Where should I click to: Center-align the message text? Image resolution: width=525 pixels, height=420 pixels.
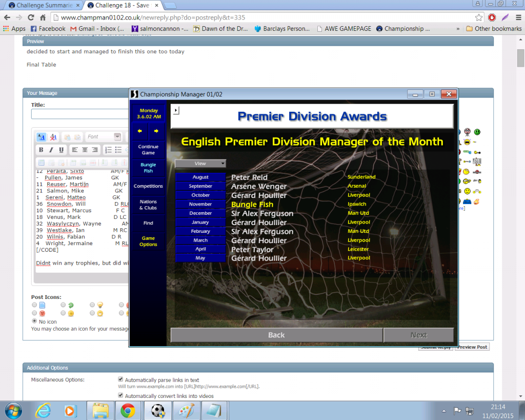(85, 150)
